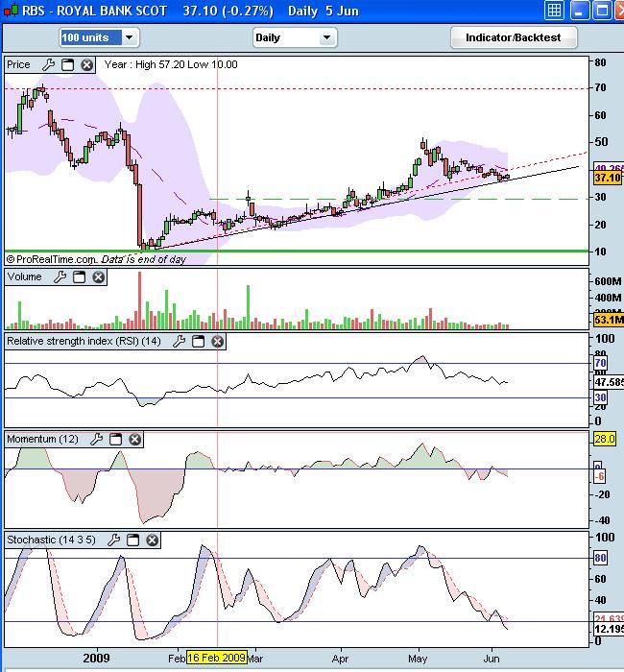Open Volume panel wrench settings
The height and width of the screenshot is (672, 624).
click(x=60, y=277)
